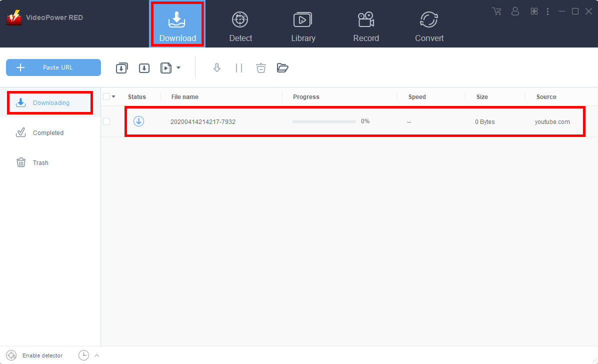Click the Status column header
598x364 pixels.
(137, 97)
